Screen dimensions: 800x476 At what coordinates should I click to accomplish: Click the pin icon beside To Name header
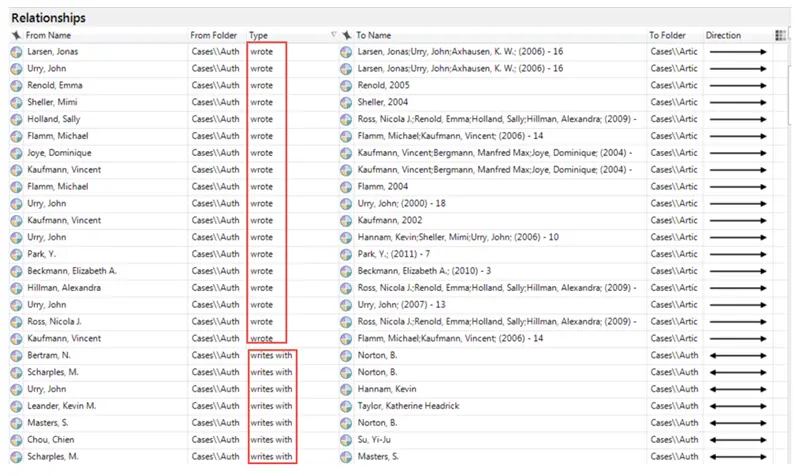pos(347,35)
